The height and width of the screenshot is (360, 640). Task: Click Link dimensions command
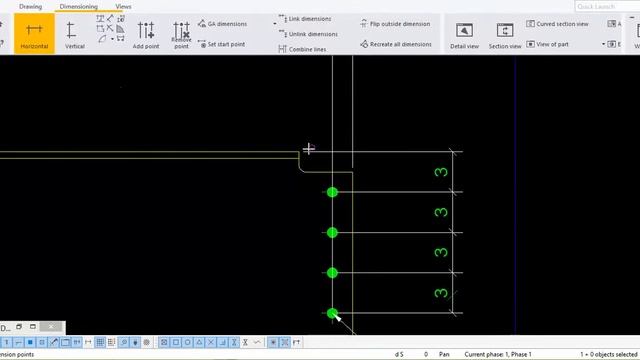click(305, 19)
